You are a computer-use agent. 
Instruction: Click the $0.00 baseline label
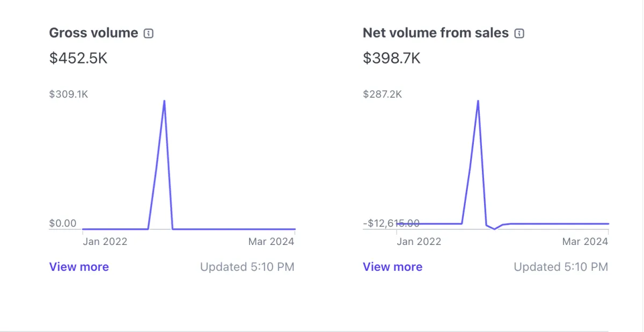(63, 223)
